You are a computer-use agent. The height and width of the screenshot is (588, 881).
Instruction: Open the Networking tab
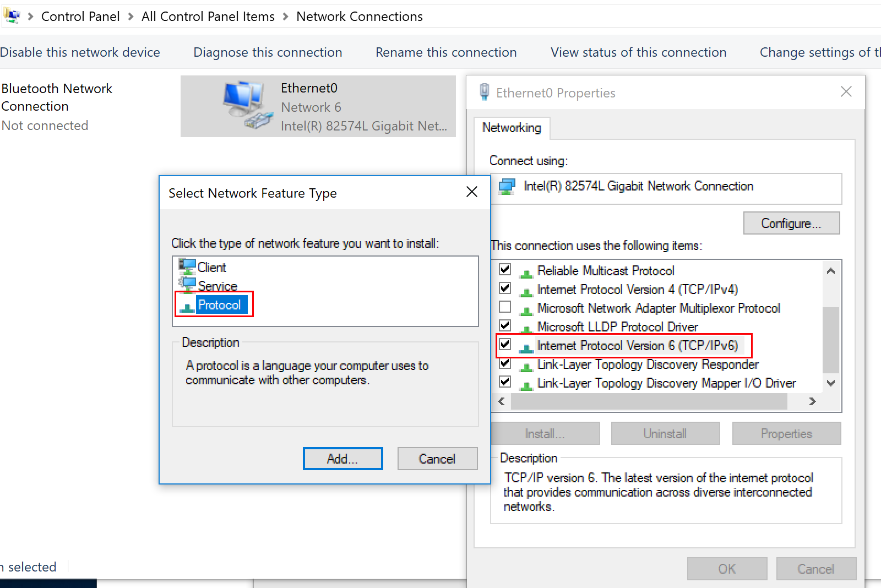point(512,128)
